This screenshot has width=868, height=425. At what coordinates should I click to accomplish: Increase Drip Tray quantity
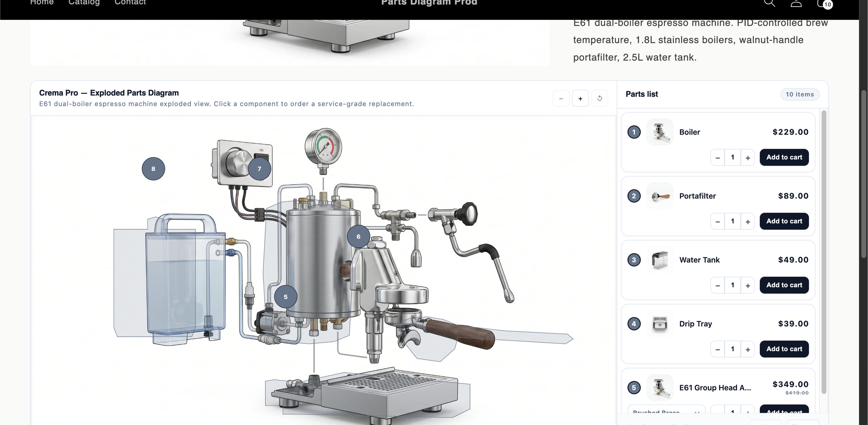coord(748,349)
